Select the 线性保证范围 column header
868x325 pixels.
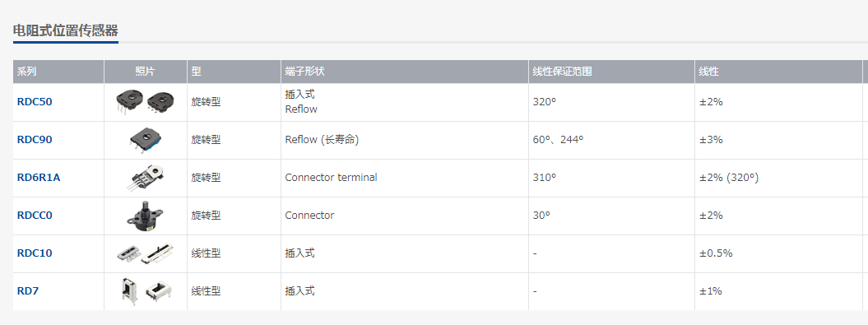click(611, 72)
